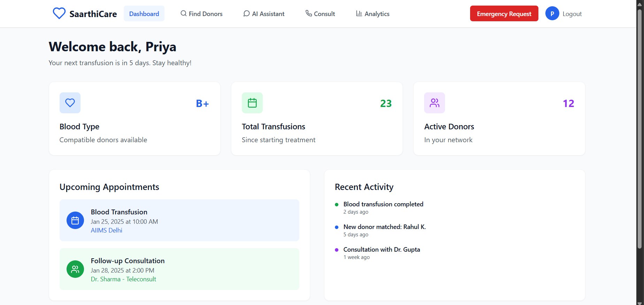Screen dimensions: 644x305
Task: Click the purple people icon in Active Donors card
Action: click(x=435, y=103)
